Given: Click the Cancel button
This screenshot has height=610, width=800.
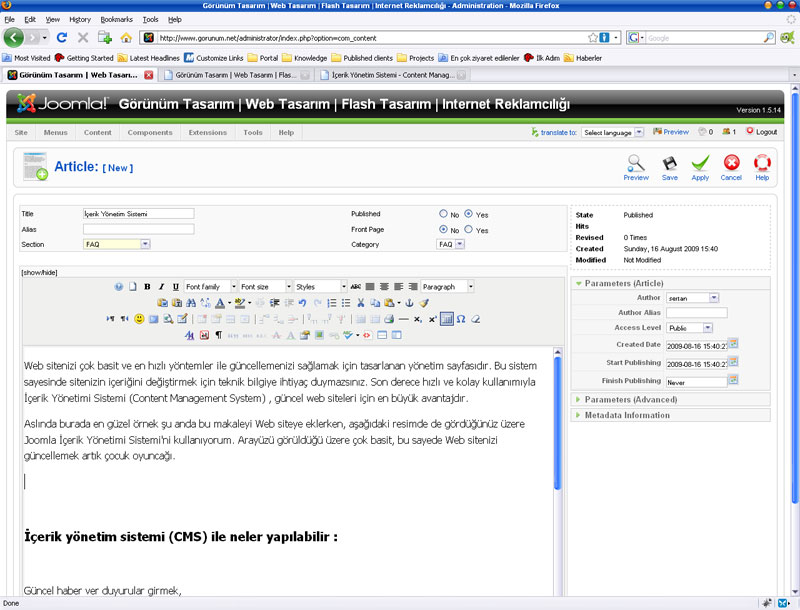Looking at the screenshot, I should 731,168.
